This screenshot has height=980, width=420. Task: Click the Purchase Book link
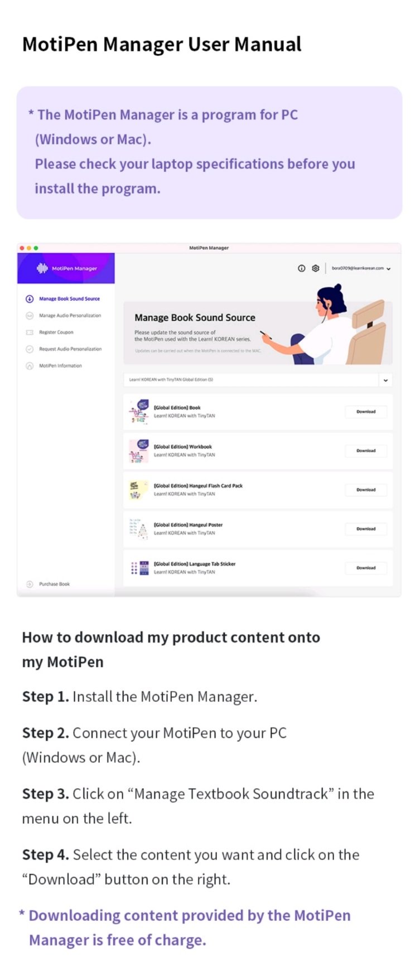pyautogui.click(x=54, y=584)
